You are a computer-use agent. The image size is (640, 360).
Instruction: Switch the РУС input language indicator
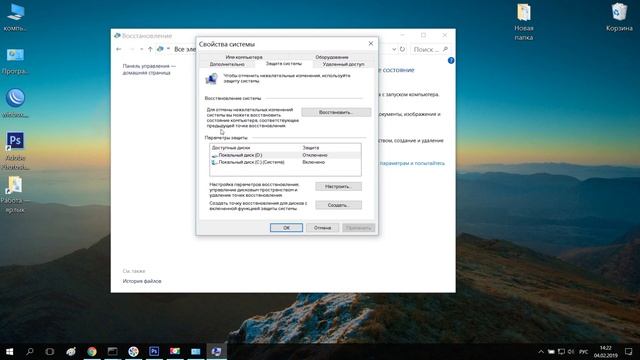click(584, 352)
